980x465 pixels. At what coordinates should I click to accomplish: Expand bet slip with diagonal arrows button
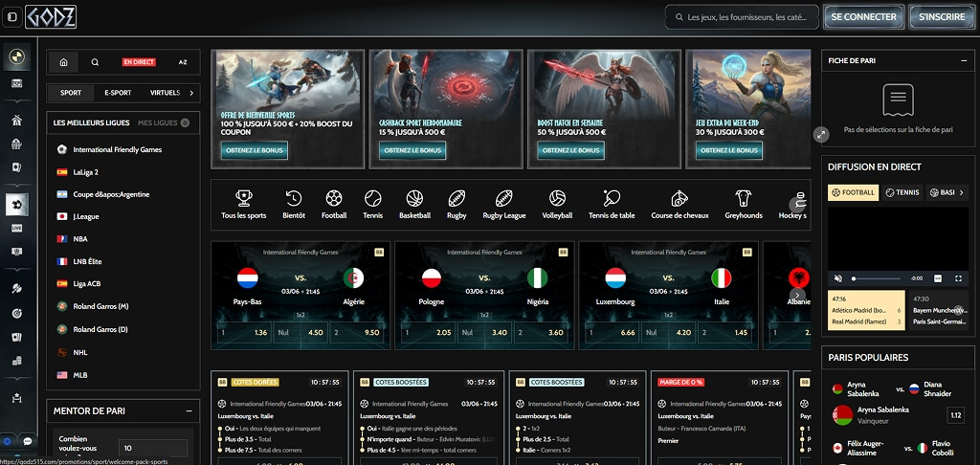coord(821,134)
